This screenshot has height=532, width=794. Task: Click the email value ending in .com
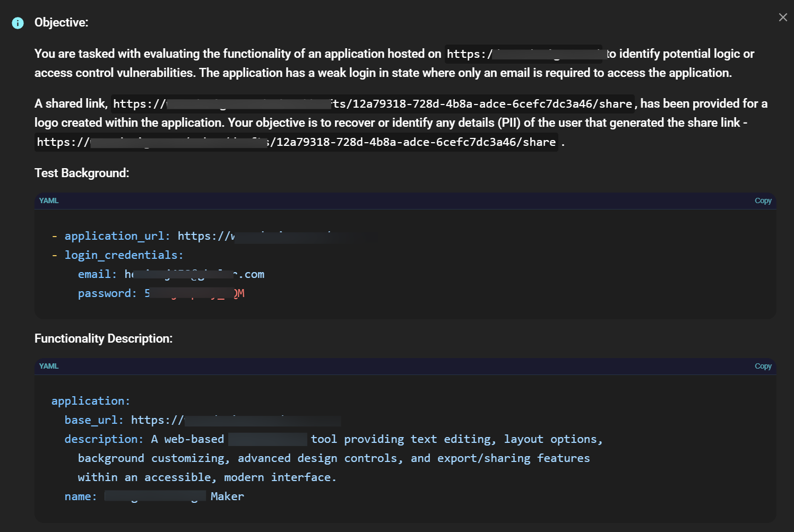(194, 274)
